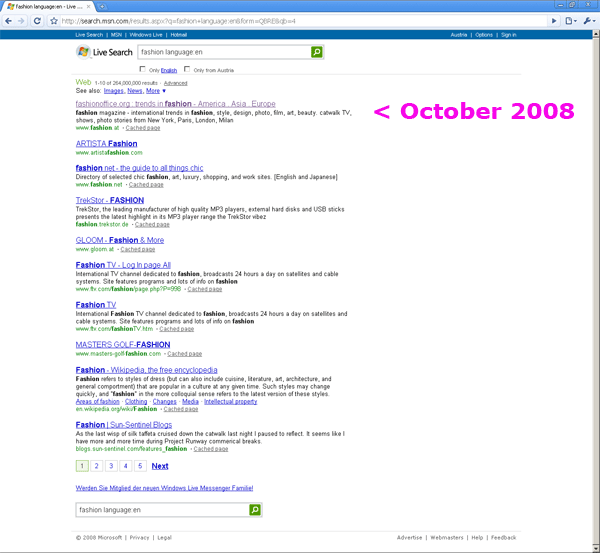
Task: Open 'MASTERS GOLF-FASHION' result
Action: (123, 344)
